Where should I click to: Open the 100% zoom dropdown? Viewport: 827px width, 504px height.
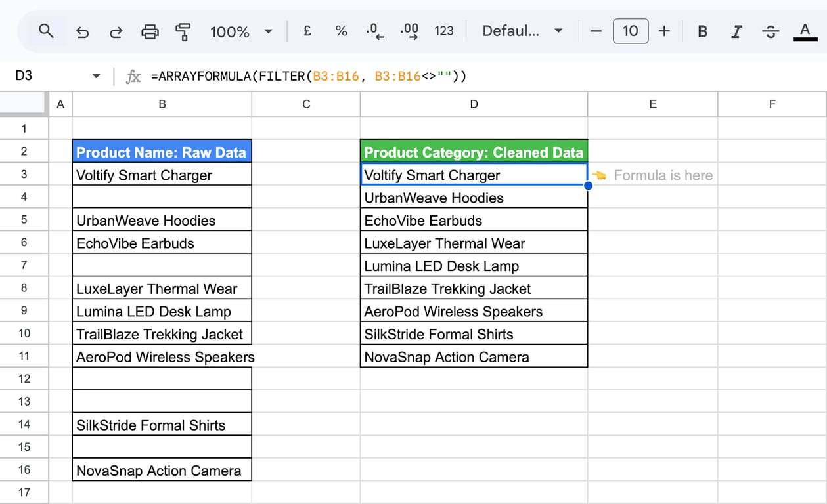pyautogui.click(x=241, y=31)
